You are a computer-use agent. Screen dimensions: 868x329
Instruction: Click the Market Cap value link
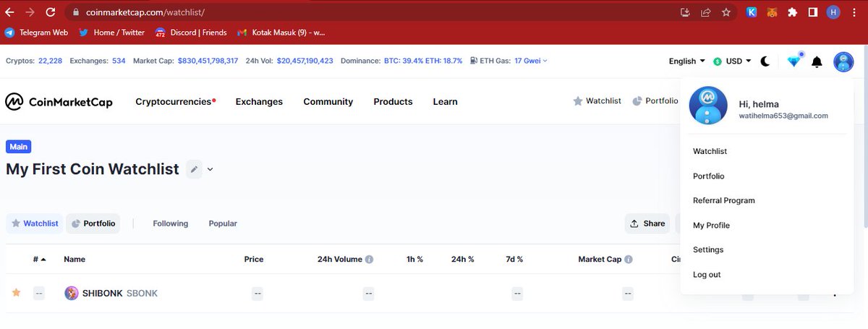point(208,61)
